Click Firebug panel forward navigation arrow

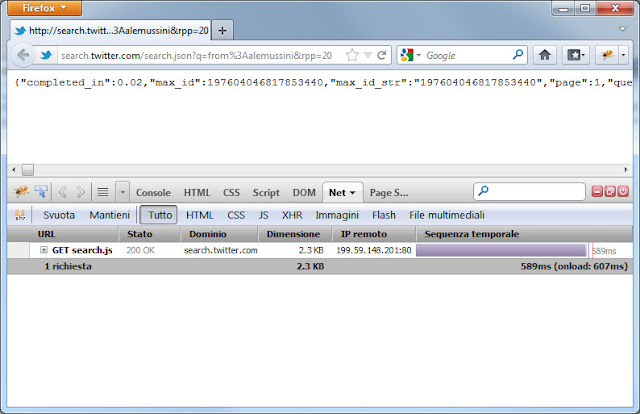point(80,192)
